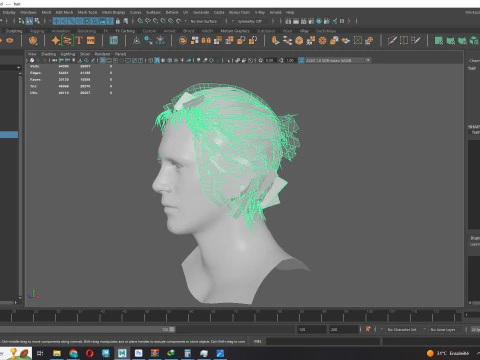Edit the playback end time field 120
Screen dimensions: 480x360
pos(312,329)
